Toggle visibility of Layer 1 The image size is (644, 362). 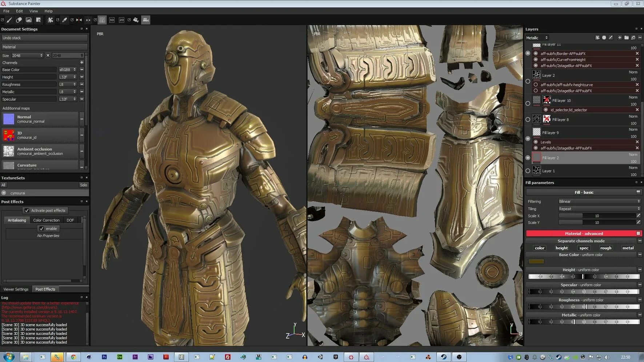tap(528, 171)
